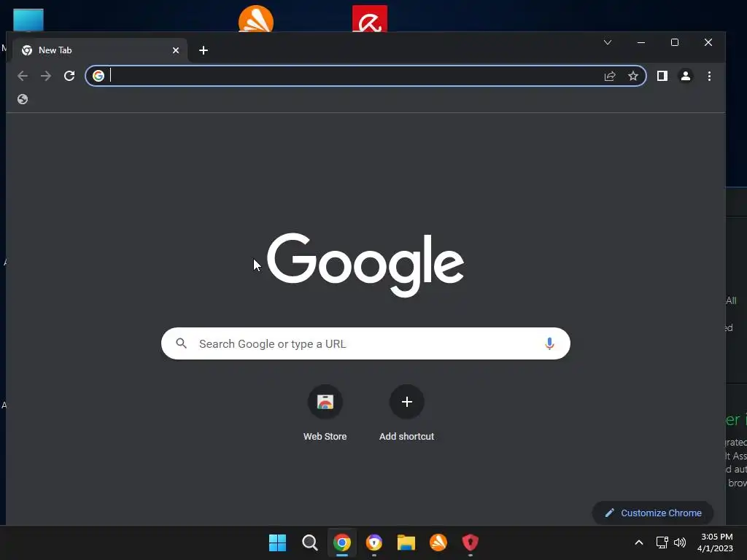Image resolution: width=747 pixels, height=560 pixels.
Task: Reload the current page
Action: (69, 76)
